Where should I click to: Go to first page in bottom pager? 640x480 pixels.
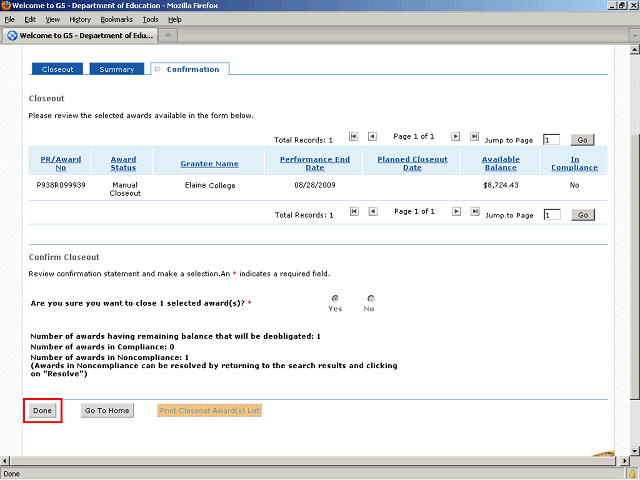(354, 211)
